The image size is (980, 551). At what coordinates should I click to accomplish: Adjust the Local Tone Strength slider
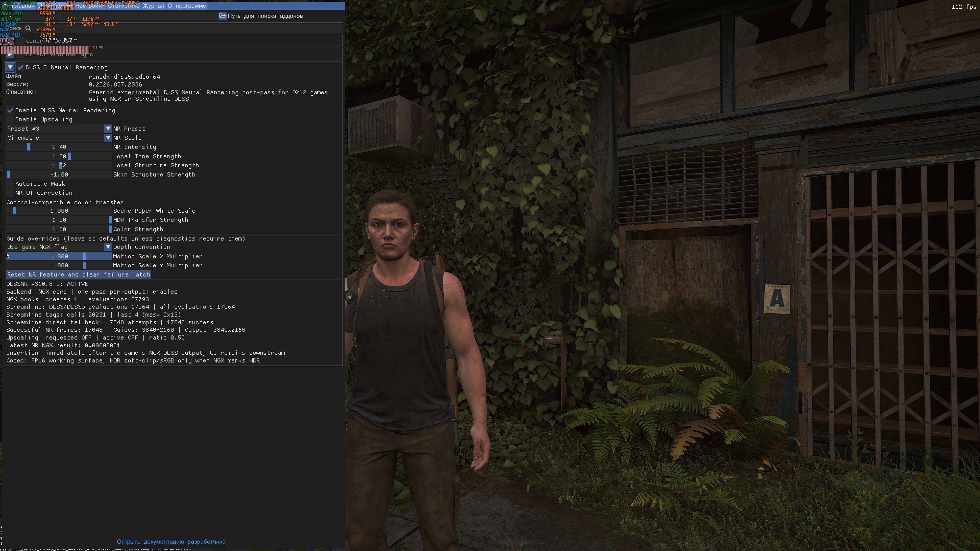[59, 156]
